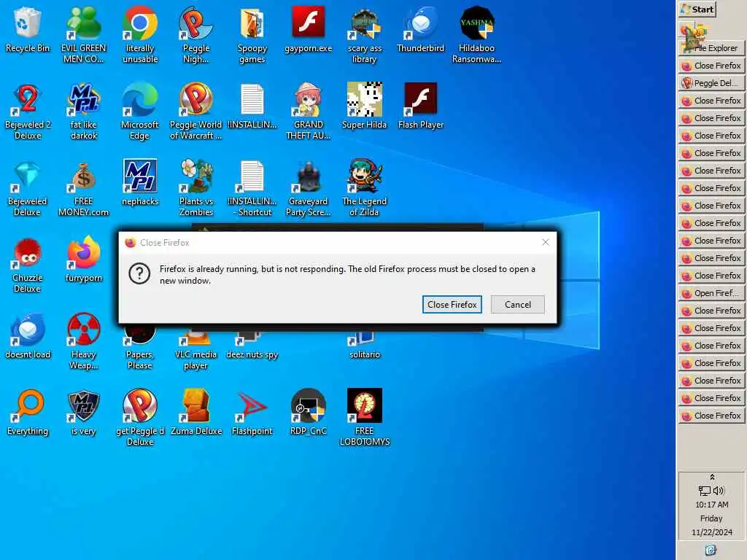
Task: Select the EVIL GREEN MEN CO desktop icon
Action: (83, 34)
